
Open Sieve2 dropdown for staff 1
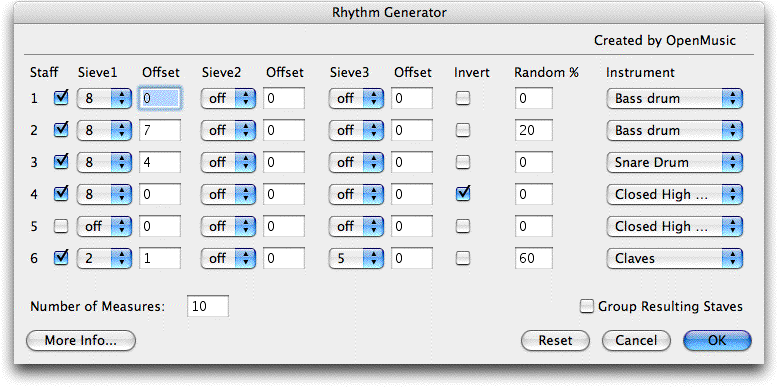(228, 99)
